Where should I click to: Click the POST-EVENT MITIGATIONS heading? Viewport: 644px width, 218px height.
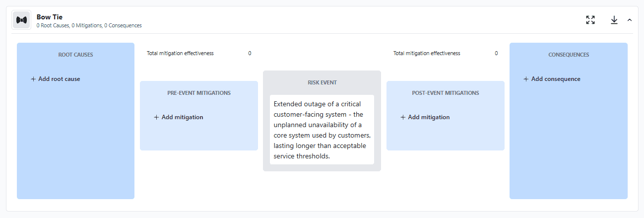pos(445,93)
